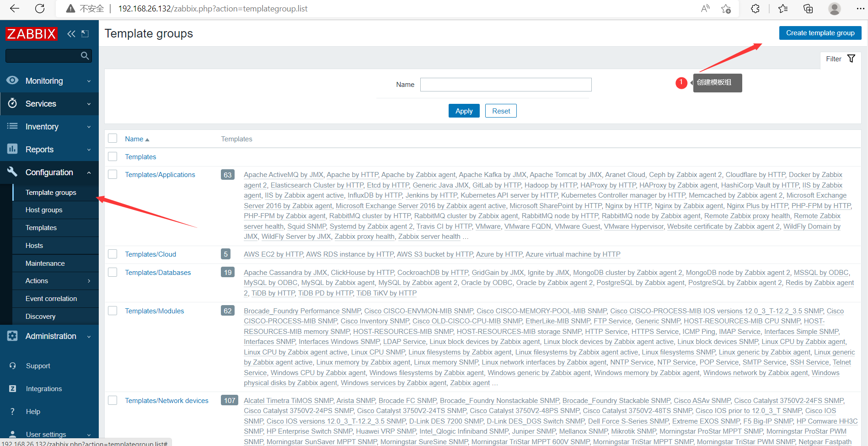
Task: Open Event correlation menu item
Action: tap(51, 299)
